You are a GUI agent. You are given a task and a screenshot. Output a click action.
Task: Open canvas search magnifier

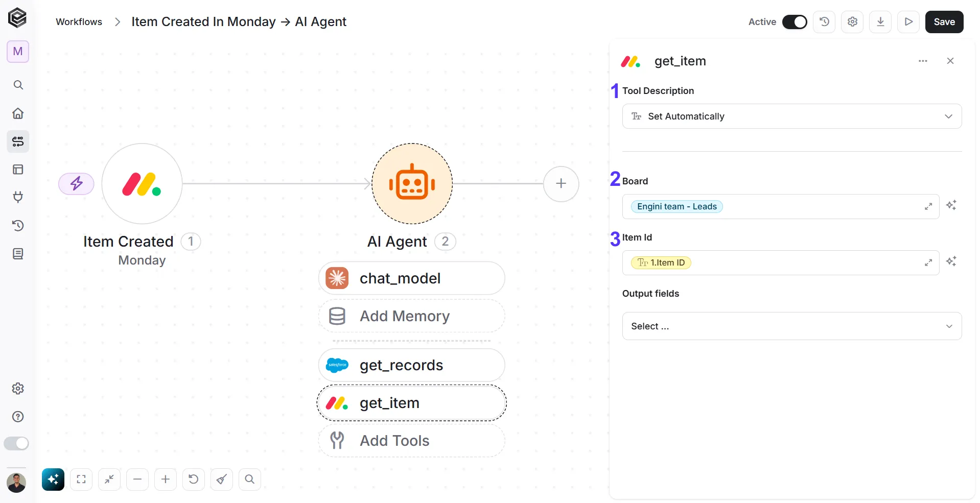coord(250,480)
